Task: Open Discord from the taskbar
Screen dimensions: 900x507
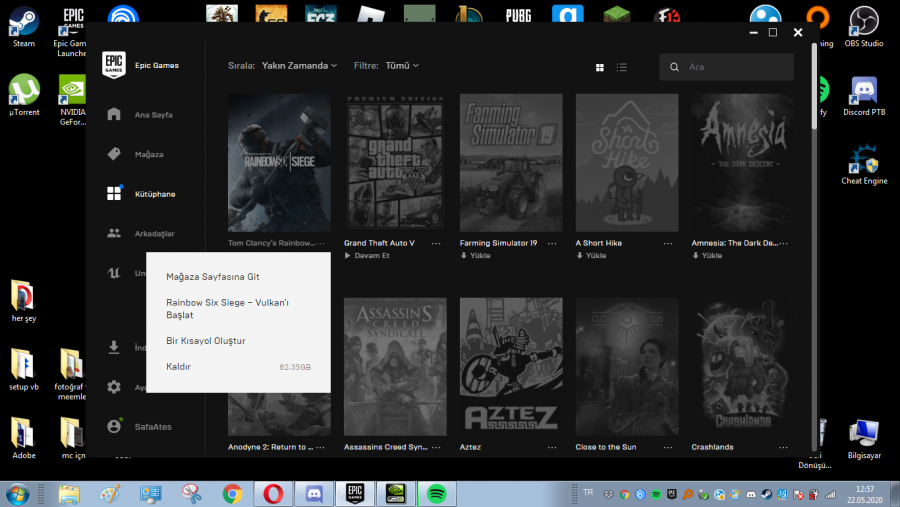Action: click(314, 494)
